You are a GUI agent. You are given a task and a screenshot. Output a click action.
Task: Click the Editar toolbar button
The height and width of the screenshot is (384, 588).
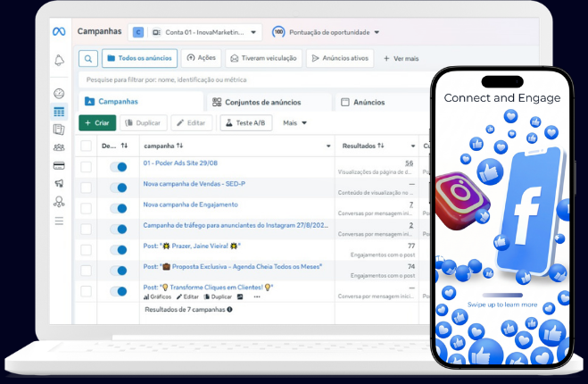(x=191, y=123)
